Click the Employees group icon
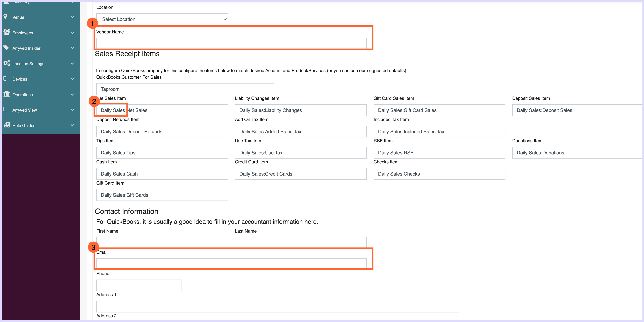644x322 pixels. coord(7,32)
